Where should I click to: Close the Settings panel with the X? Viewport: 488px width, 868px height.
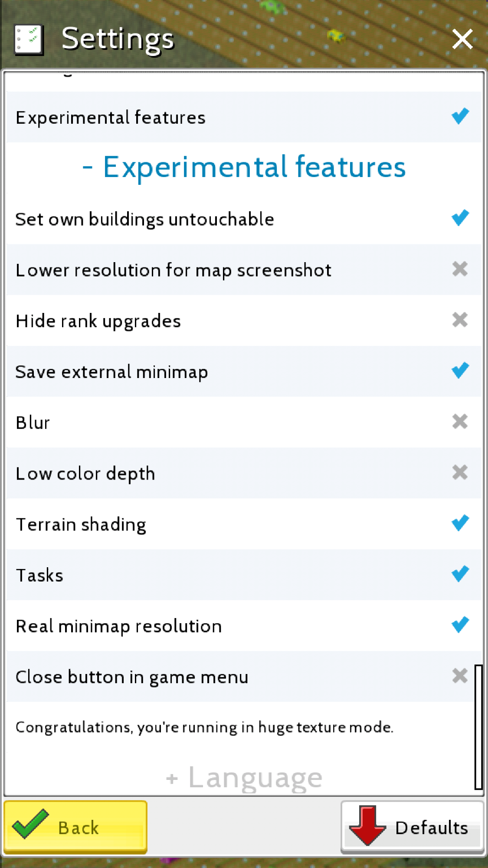[x=462, y=39]
